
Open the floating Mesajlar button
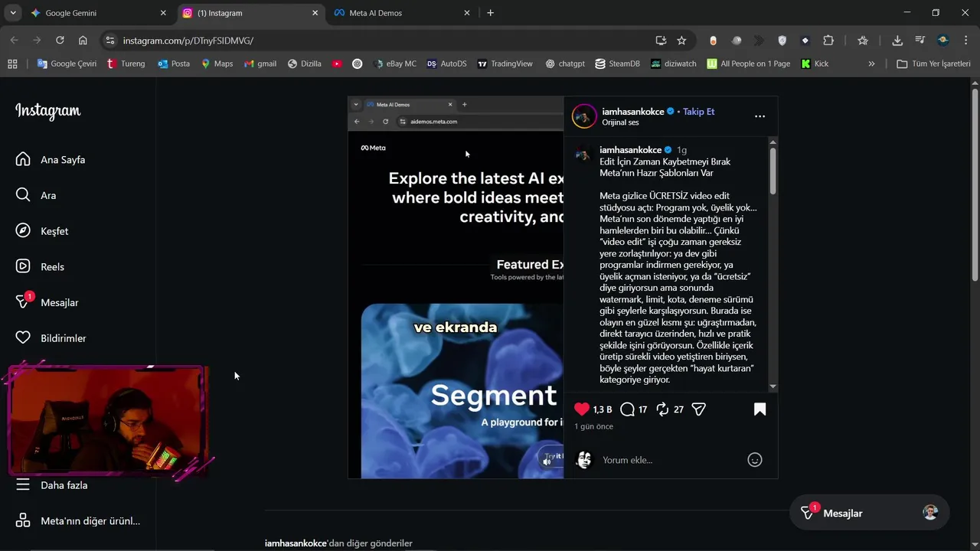point(869,513)
